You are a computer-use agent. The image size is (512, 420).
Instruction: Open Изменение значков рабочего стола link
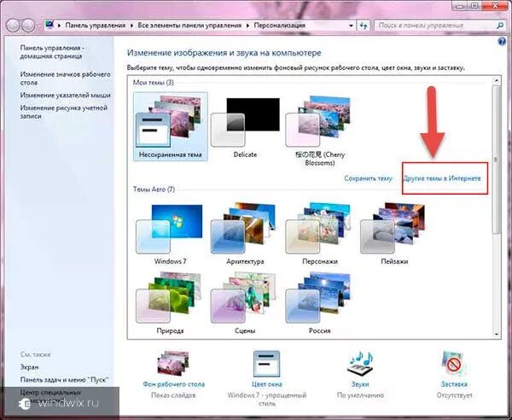66,79
